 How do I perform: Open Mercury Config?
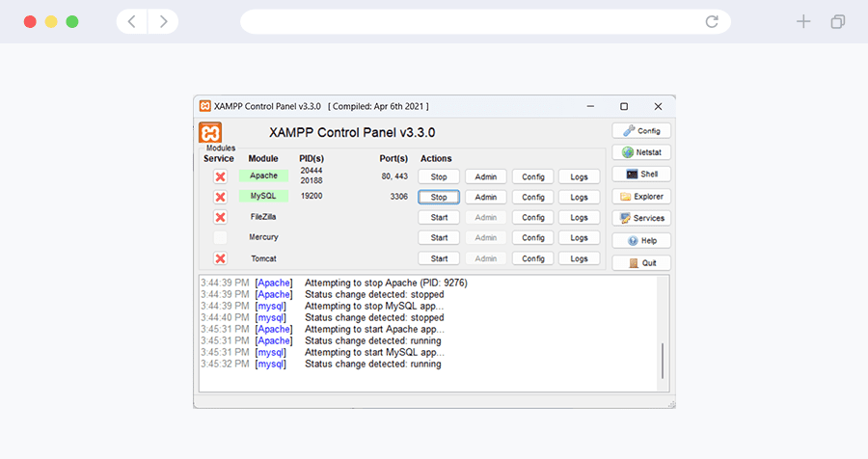click(533, 237)
